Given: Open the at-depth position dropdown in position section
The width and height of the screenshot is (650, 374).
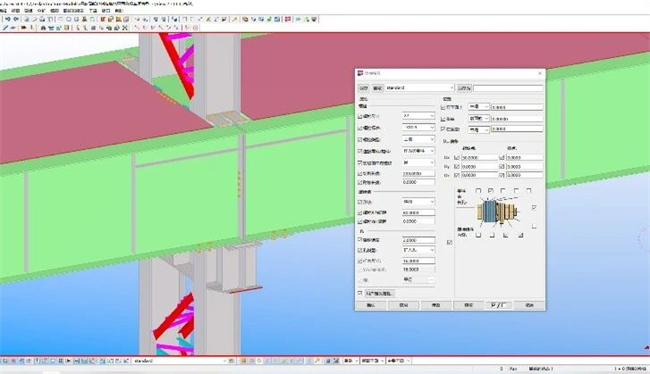Looking at the screenshot, I should 479,129.
